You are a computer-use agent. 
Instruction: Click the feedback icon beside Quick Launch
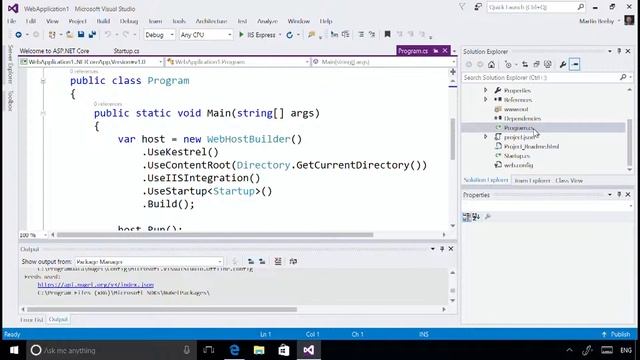(478, 7)
